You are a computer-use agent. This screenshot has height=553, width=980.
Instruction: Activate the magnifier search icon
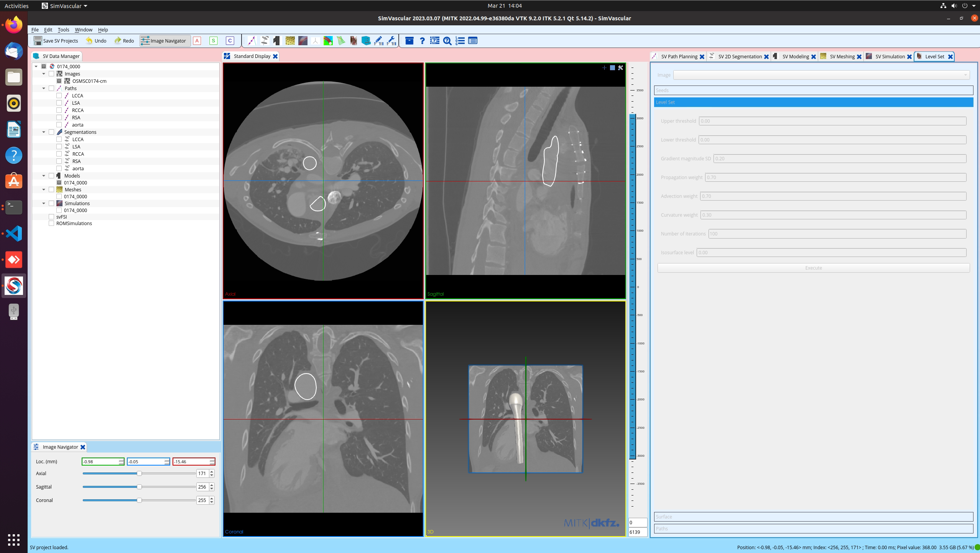click(x=447, y=40)
